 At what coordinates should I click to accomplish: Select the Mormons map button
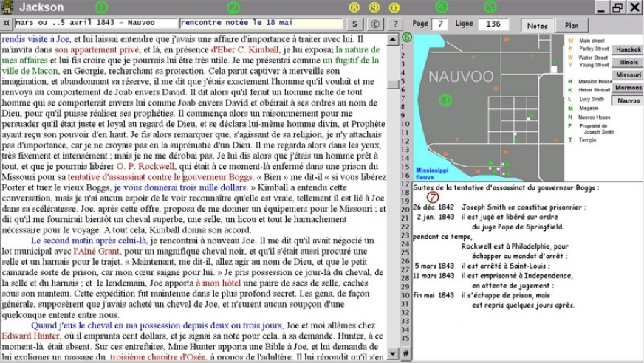point(628,88)
